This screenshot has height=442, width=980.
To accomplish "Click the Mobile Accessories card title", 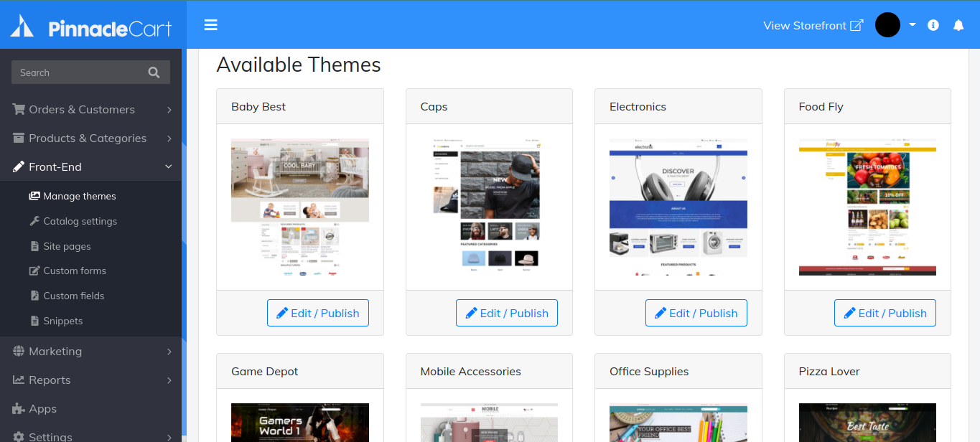I will (471, 371).
